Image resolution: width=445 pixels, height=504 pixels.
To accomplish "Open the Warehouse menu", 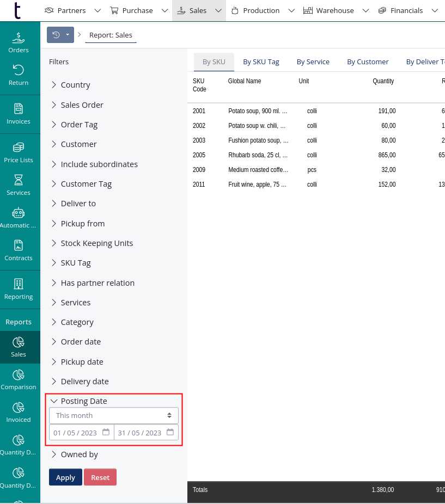I will coord(334,10).
